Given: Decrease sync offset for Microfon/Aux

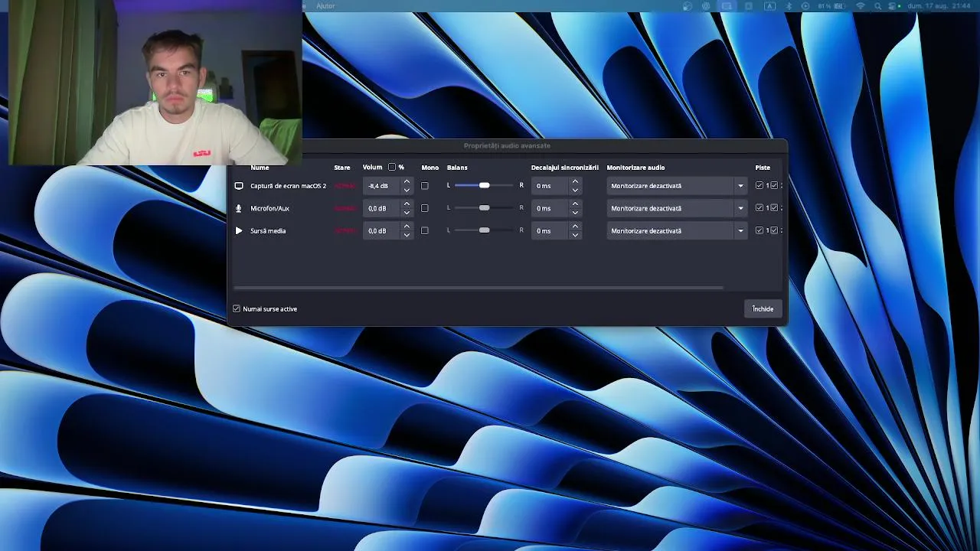Looking at the screenshot, I should click(575, 212).
